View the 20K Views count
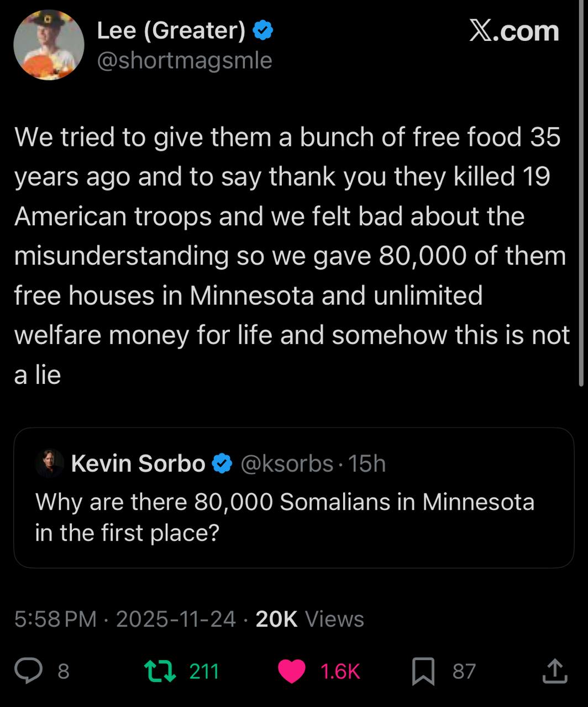 (309, 619)
